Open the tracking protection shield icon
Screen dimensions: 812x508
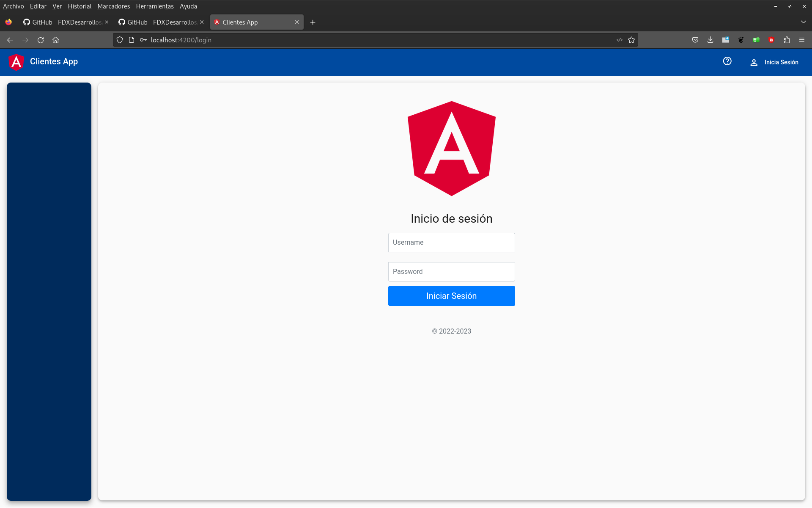tap(120, 40)
